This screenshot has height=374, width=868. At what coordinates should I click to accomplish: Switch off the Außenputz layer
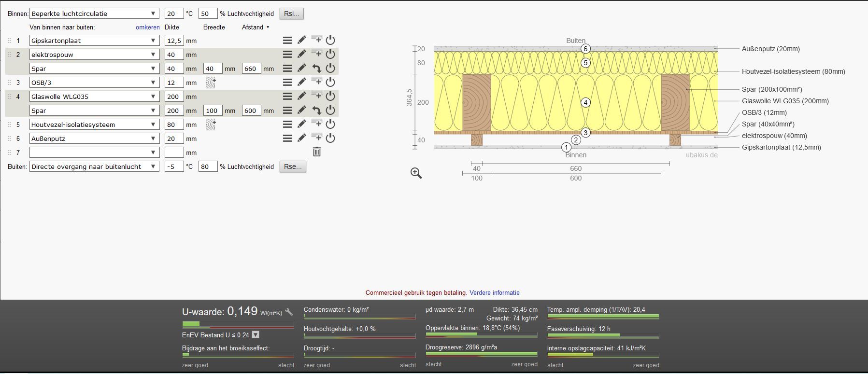(330, 139)
